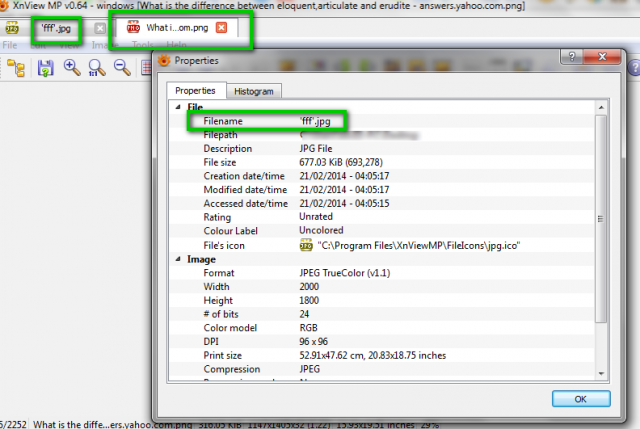Select the zoom out magnifier icon
Screen dimensions: 640x429
pos(122,67)
